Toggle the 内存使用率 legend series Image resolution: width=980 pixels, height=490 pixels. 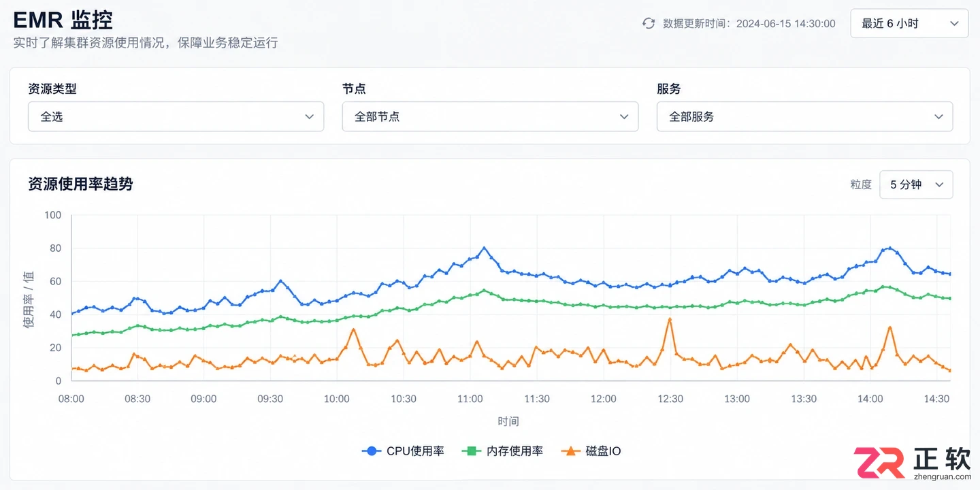tap(502, 451)
